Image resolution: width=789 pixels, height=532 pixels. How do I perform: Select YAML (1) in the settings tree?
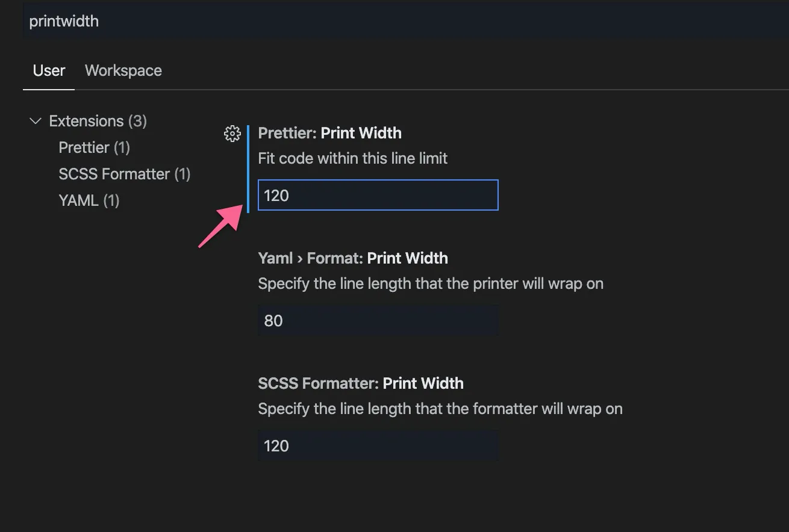pos(89,200)
